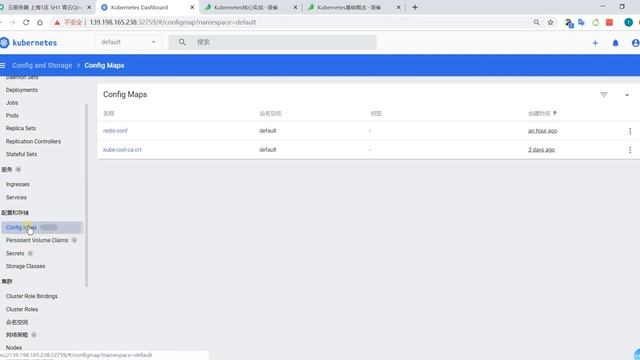
Task: Go to Deployments in sidebar
Action: click(22, 90)
